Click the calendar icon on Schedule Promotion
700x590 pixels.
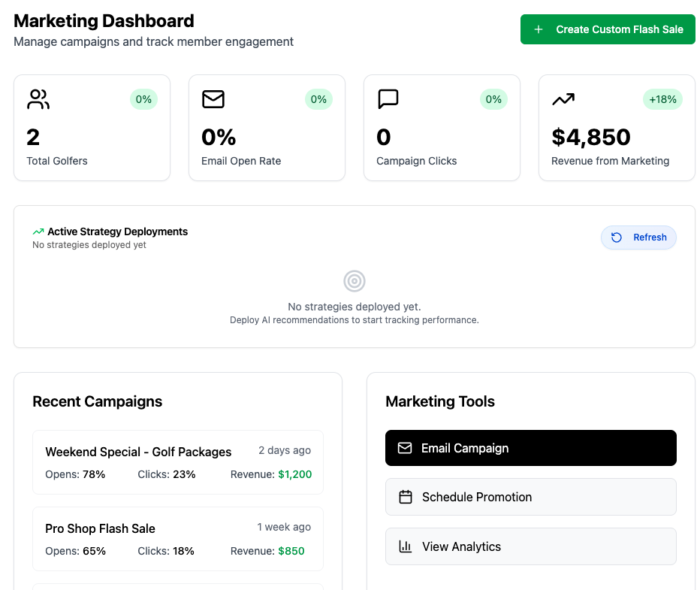click(x=405, y=497)
